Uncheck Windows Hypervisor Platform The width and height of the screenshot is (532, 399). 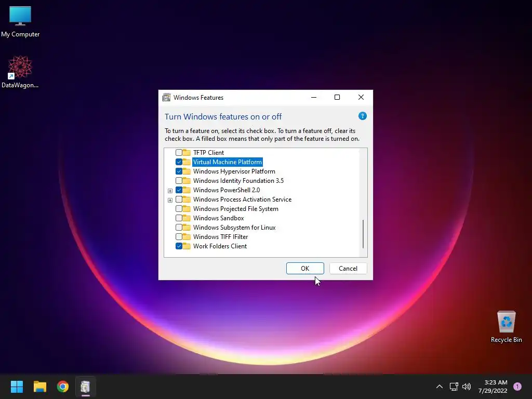pyautogui.click(x=179, y=171)
